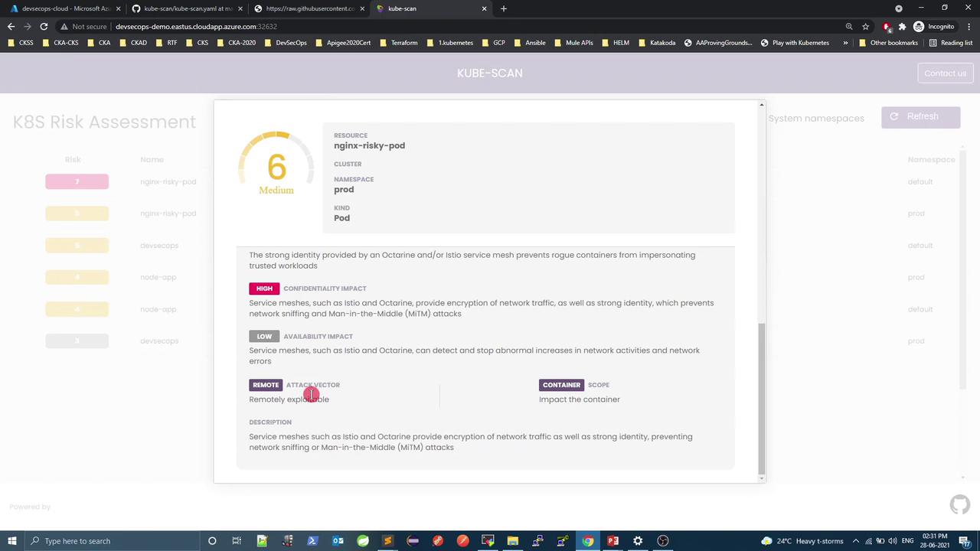This screenshot has width=980, height=551.
Task: Click the Windows Start button
Action: tap(12, 541)
